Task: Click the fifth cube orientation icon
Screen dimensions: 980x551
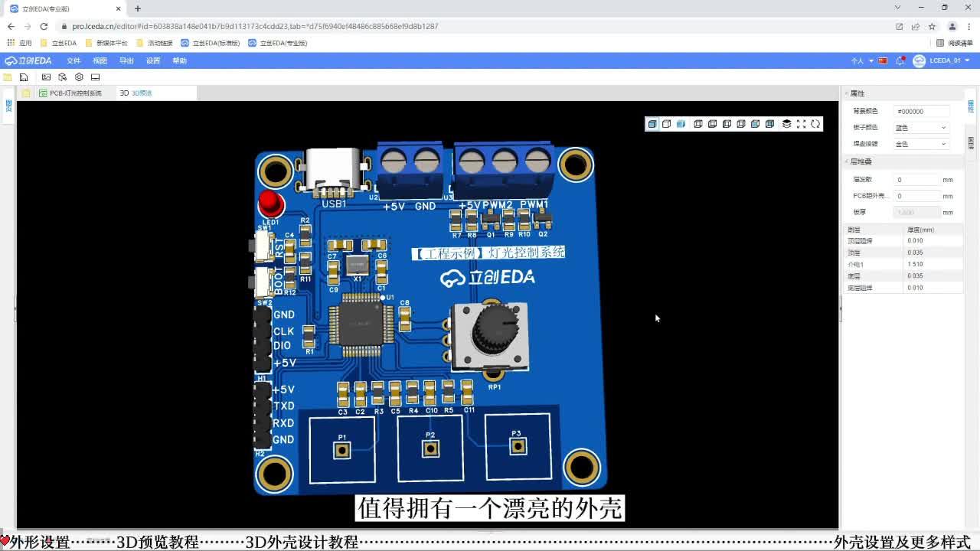Action: 712,124
